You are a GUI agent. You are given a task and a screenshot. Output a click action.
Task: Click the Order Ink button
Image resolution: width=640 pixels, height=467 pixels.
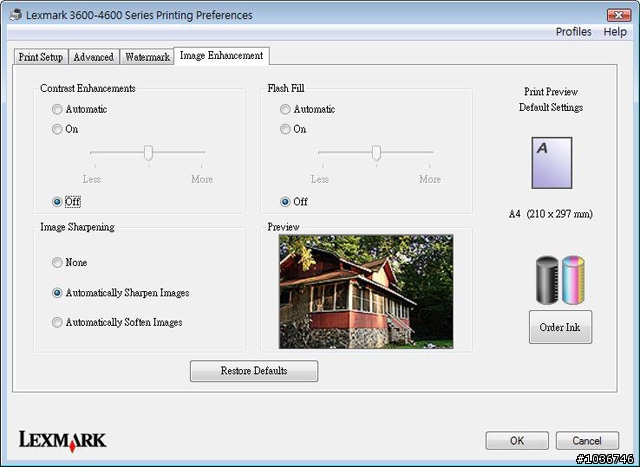[x=560, y=327]
